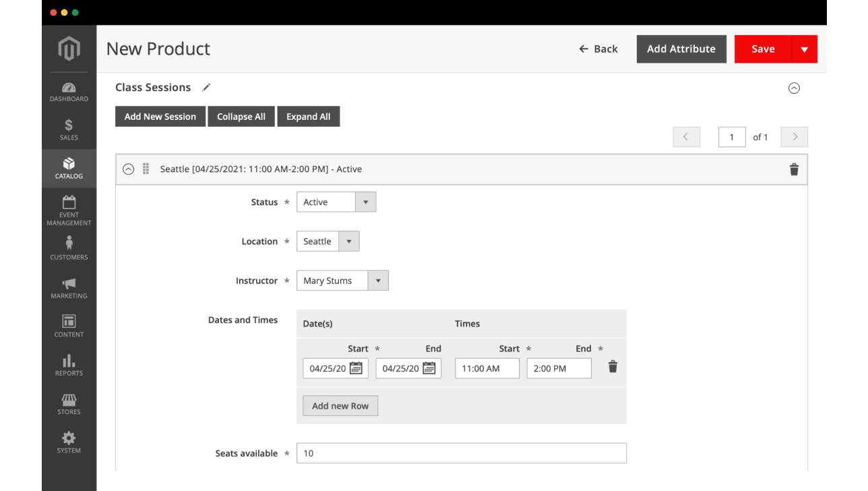Collapse Class Sessions with the top chevron
This screenshot has width=868, height=491.
[x=794, y=88]
